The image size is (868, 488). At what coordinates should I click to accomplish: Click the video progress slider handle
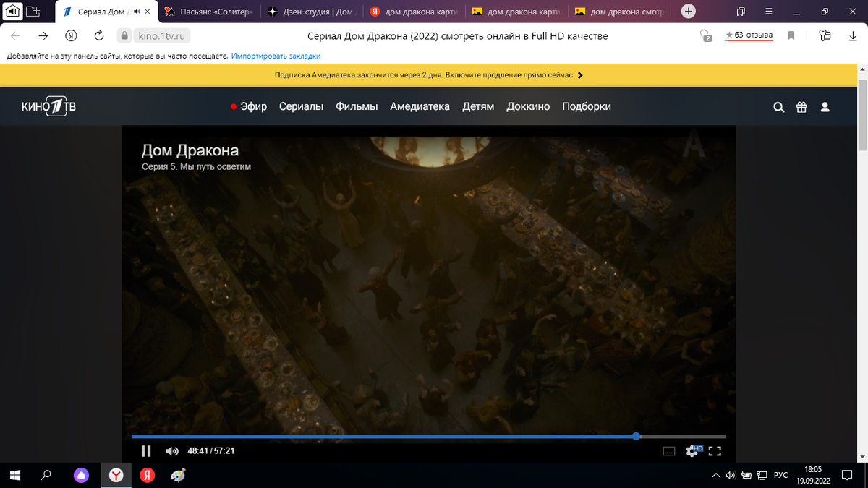pyautogui.click(x=636, y=436)
